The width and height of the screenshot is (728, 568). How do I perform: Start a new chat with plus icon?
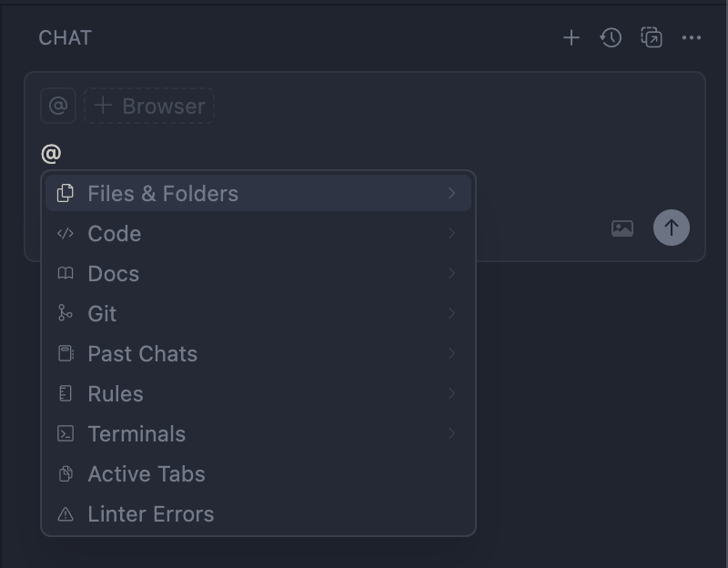(x=571, y=37)
